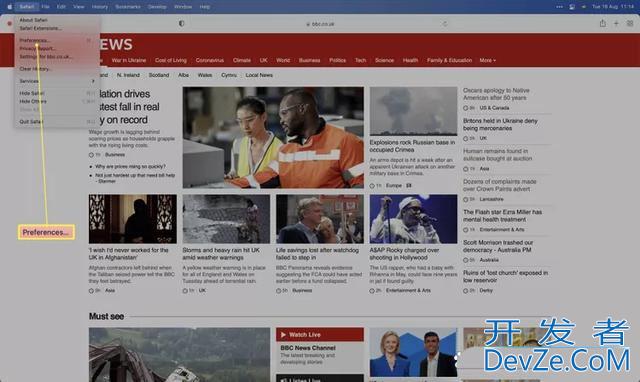The image size is (640, 382).
Task: Open the Bookmarks menu in menu bar
Action: pos(128,7)
